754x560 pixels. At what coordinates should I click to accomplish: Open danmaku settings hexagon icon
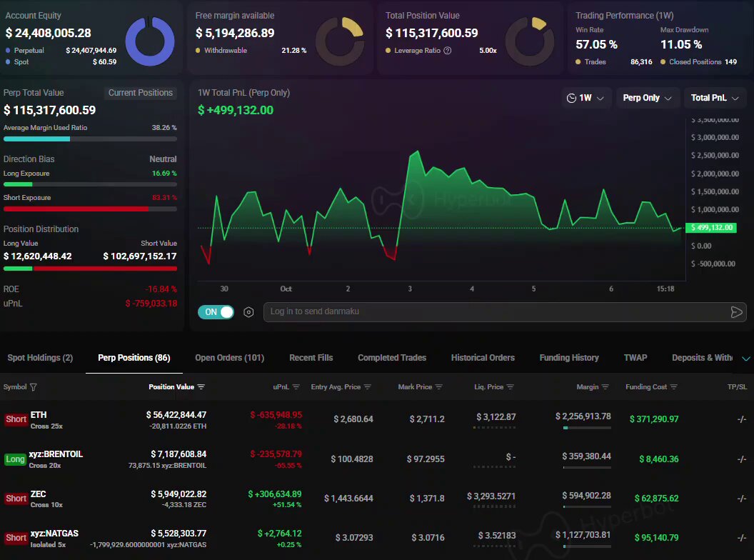click(x=248, y=312)
